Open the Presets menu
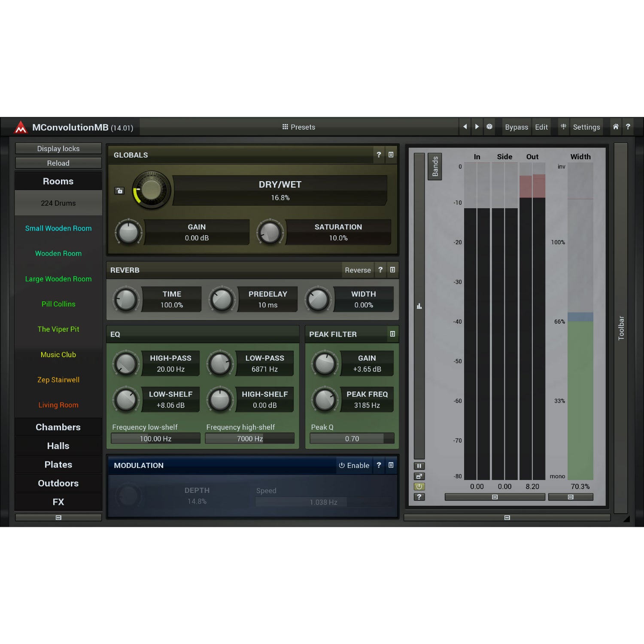Viewport: 644px width, 644px height. coord(299,127)
